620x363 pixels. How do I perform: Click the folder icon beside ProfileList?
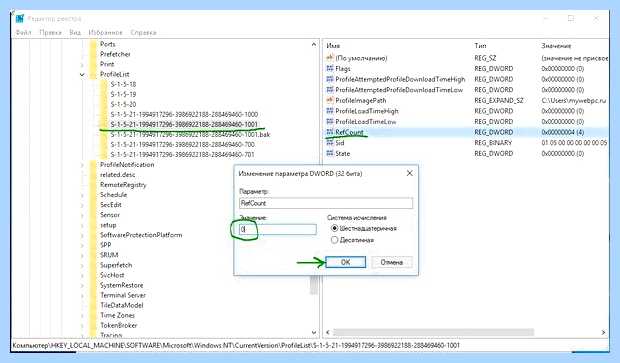coord(93,74)
